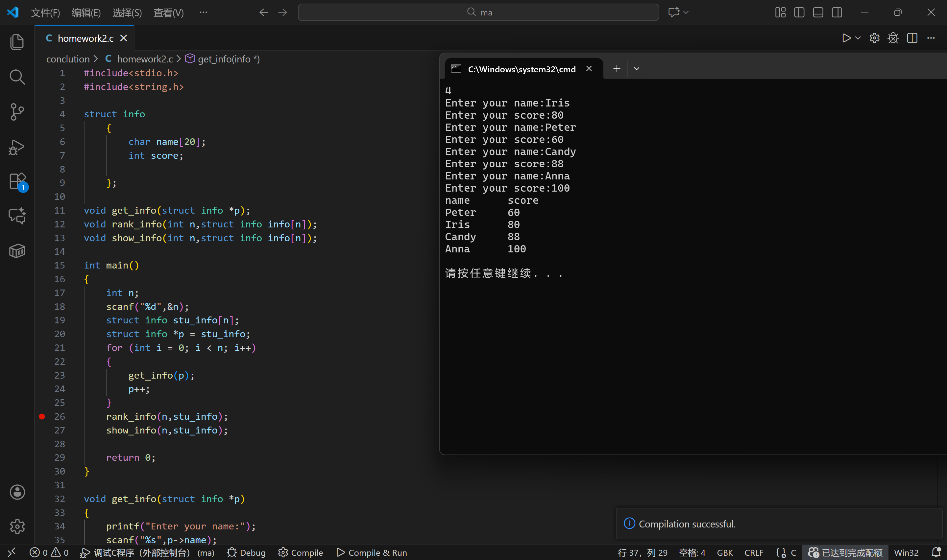Toggle the primary side bar layout button
Viewport: 947px width, 560px height.
(x=799, y=12)
